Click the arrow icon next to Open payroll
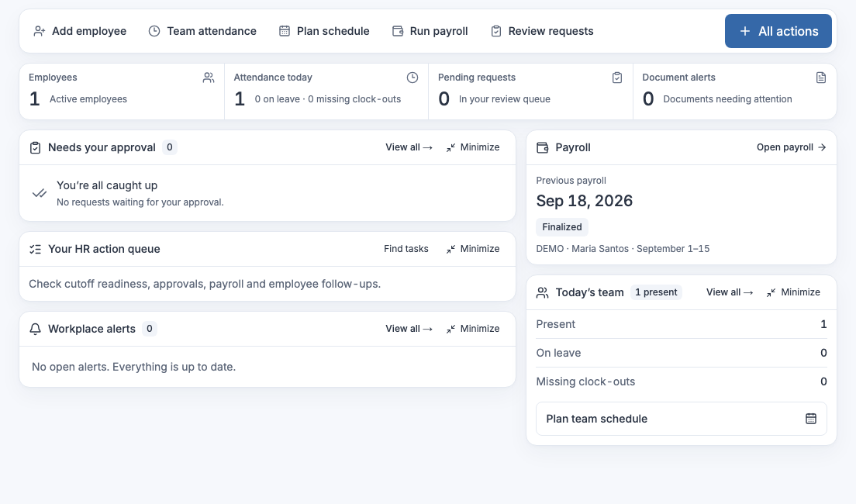 point(822,147)
